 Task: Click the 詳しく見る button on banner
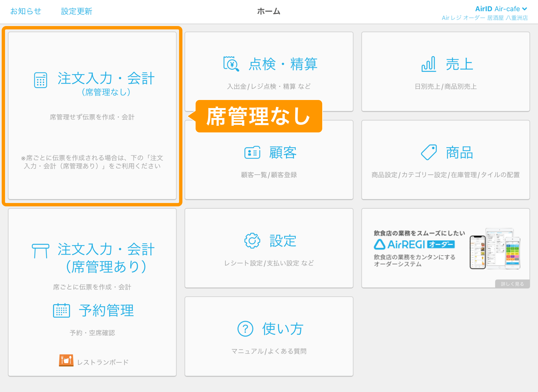(512, 284)
